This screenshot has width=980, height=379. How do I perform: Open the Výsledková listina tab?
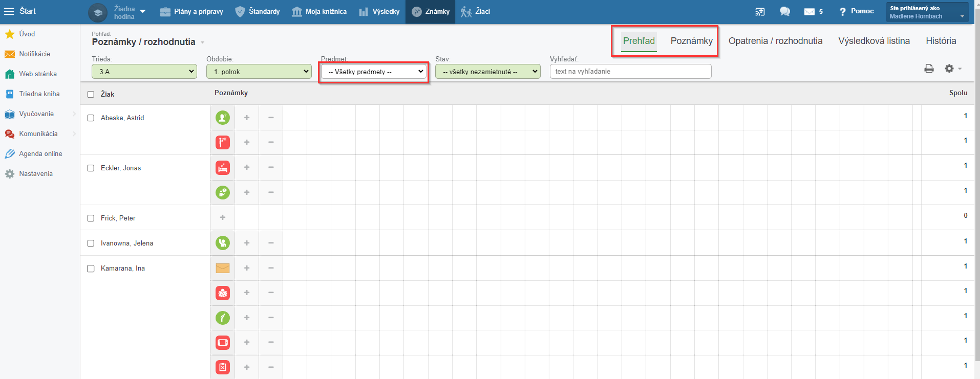[874, 41]
